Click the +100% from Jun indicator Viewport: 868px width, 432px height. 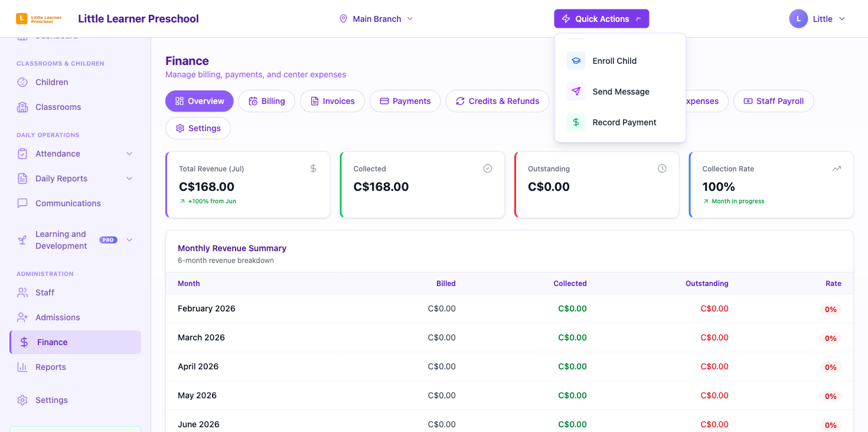tap(208, 202)
